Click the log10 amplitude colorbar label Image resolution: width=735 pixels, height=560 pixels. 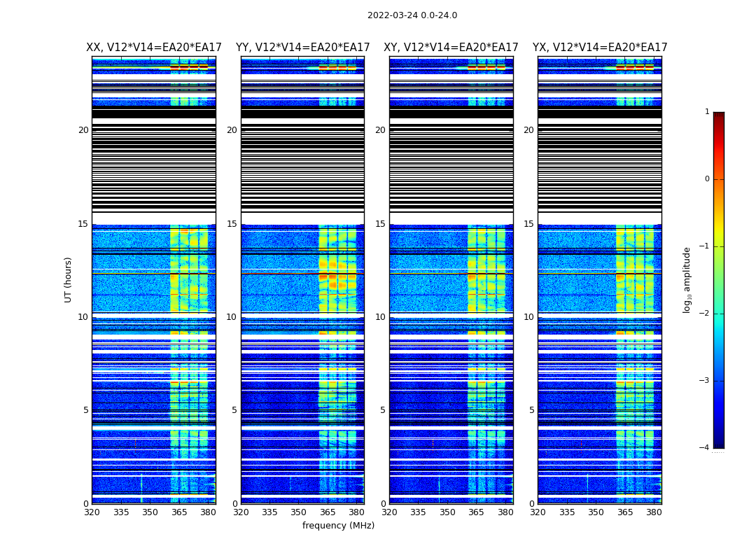click(x=687, y=280)
